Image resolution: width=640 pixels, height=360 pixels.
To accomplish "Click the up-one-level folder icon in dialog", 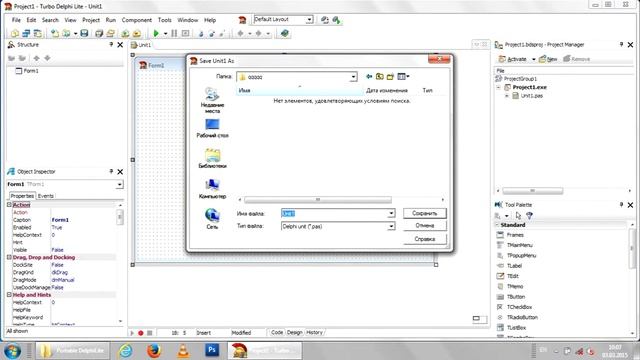I will click(x=380, y=76).
